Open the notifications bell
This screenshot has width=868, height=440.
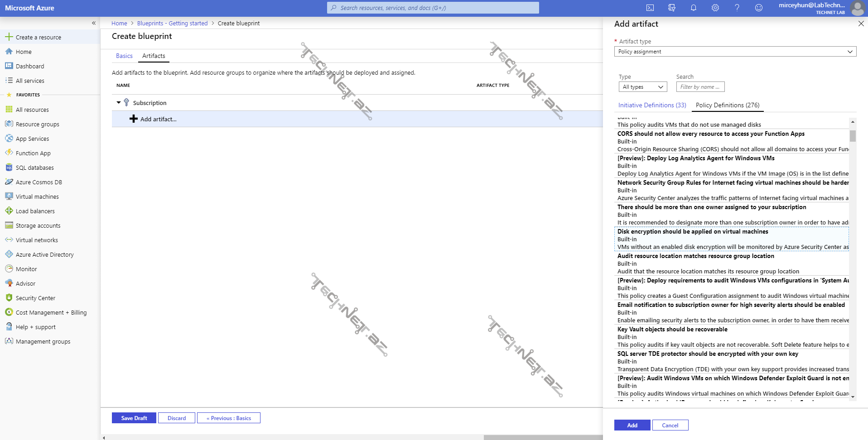(693, 8)
